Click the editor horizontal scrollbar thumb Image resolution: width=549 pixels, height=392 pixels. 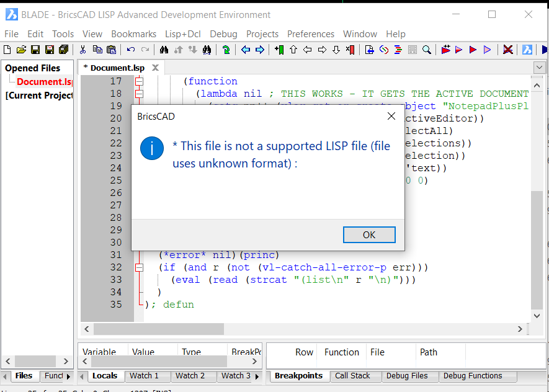coord(159,329)
